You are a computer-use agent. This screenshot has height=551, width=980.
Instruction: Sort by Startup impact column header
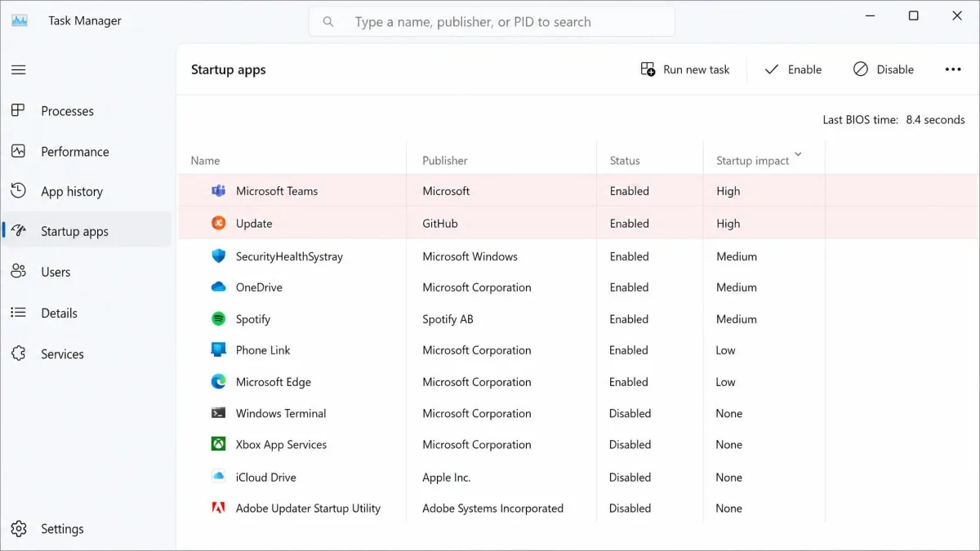pyautogui.click(x=752, y=161)
